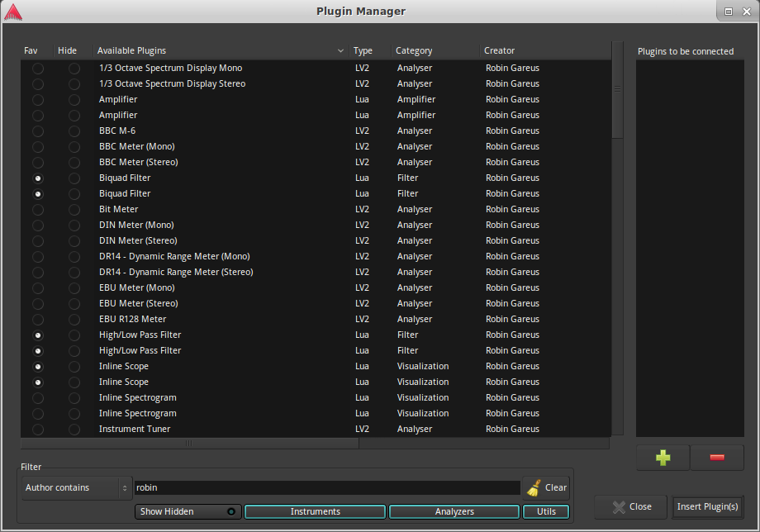760x532 pixels.
Task: Click the broom Clear filter button
Action: click(546, 487)
